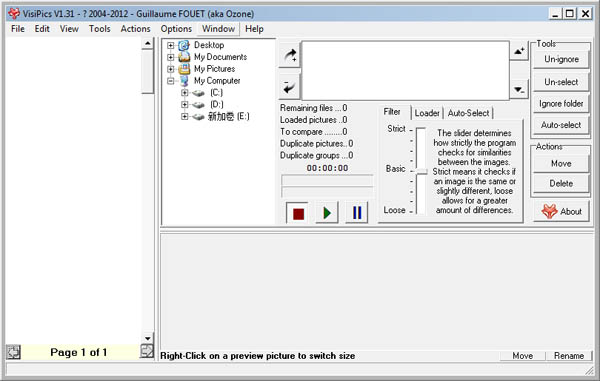The image size is (600, 381).
Task: Expand the (E:) drive node
Action: click(x=184, y=116)
